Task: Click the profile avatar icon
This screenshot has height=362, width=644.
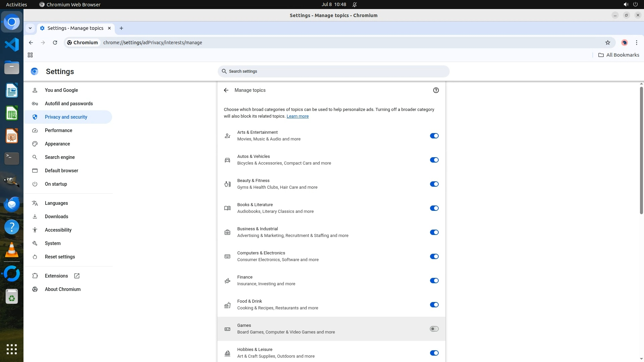Action: pyautogui.click(x=624, y=43)
